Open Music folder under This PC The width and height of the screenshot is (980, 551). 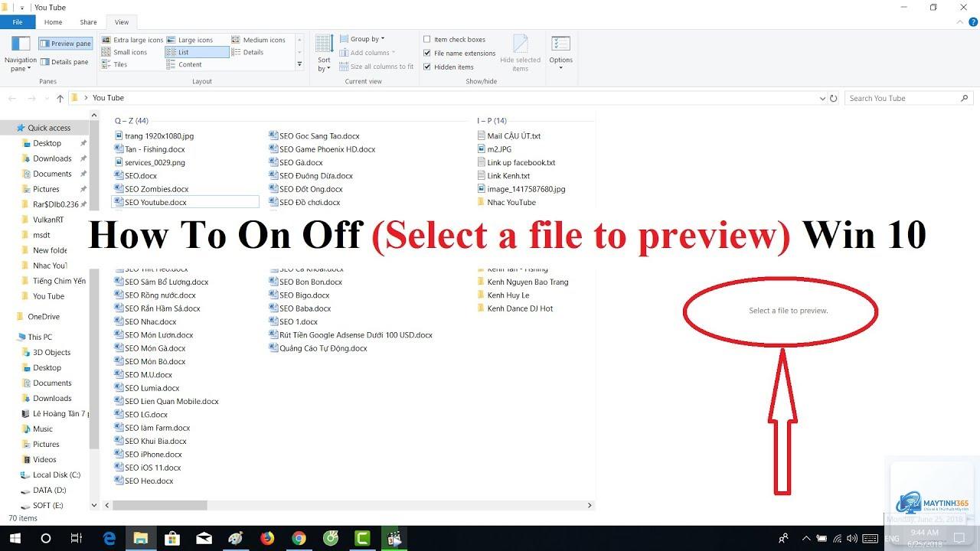click(x=43, y=429)
